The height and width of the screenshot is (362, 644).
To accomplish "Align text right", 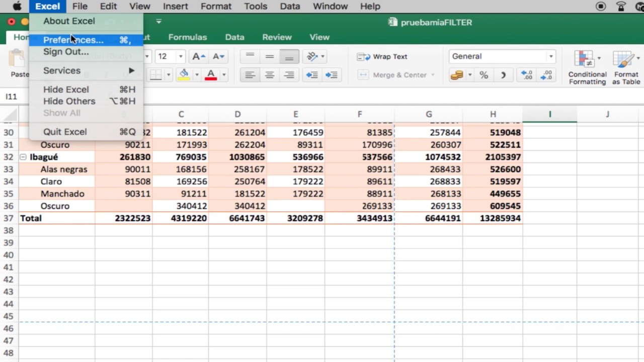I will [x=289, y=75].
